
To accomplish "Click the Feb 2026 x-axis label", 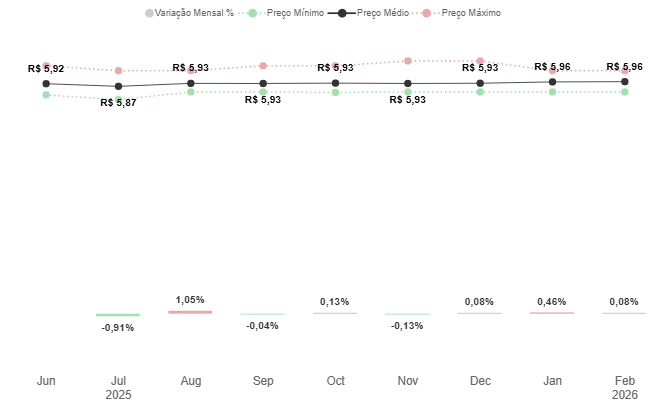I will pos(625,387).
